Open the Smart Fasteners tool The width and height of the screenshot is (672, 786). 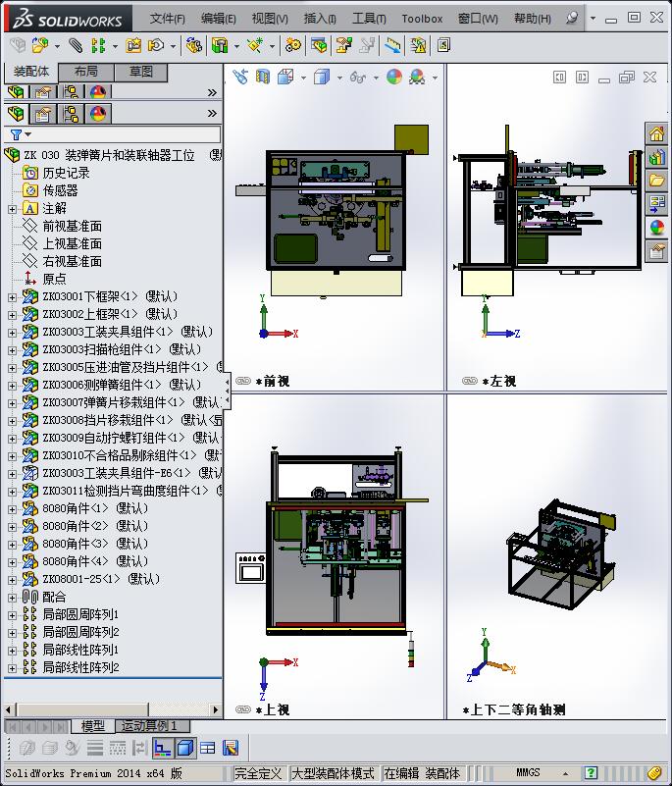coord(132,45)
